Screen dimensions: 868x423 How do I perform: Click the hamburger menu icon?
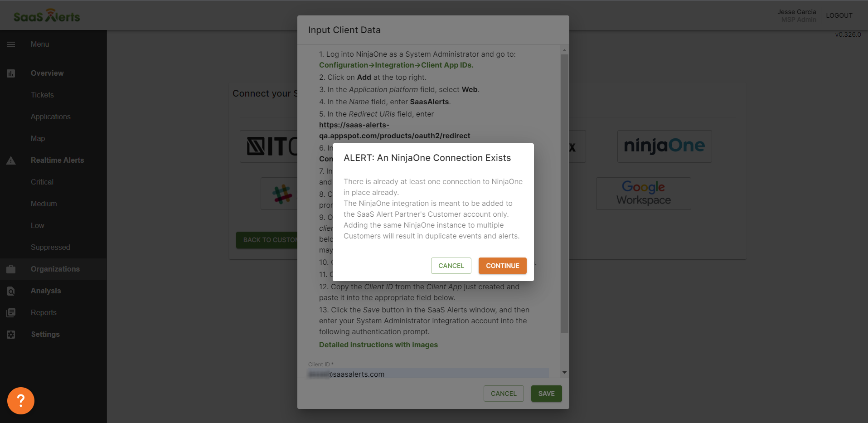click(x=11, y=44)
